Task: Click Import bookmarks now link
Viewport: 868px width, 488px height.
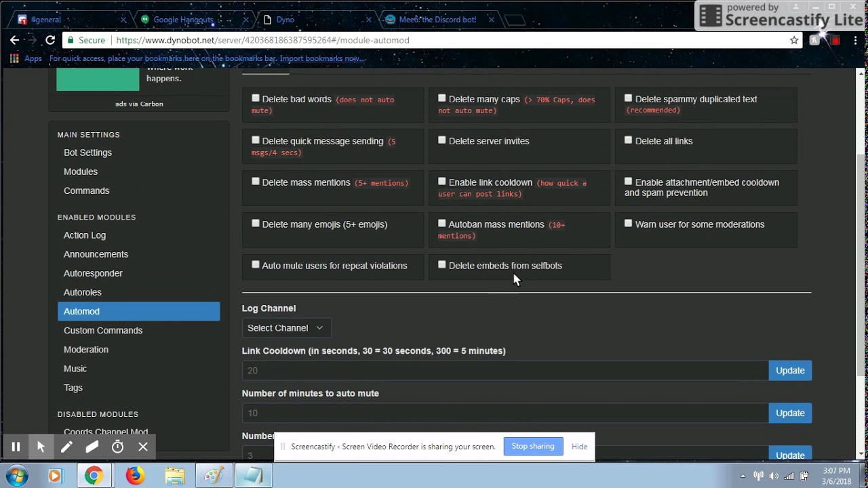Action: pos(323,58)
